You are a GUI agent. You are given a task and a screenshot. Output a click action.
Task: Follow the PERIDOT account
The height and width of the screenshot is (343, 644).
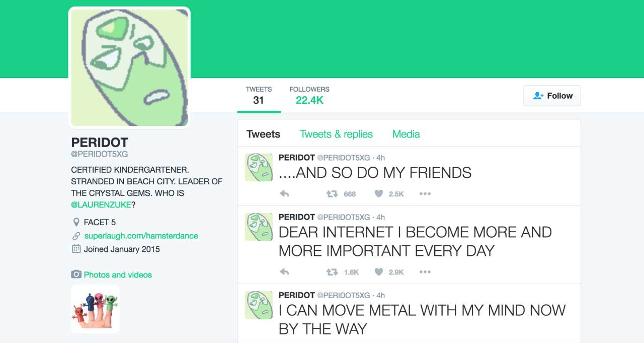[x=552, y=96]
